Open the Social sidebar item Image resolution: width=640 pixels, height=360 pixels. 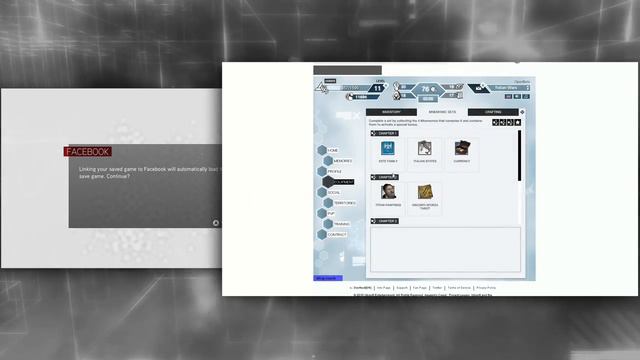coord(329,192)
